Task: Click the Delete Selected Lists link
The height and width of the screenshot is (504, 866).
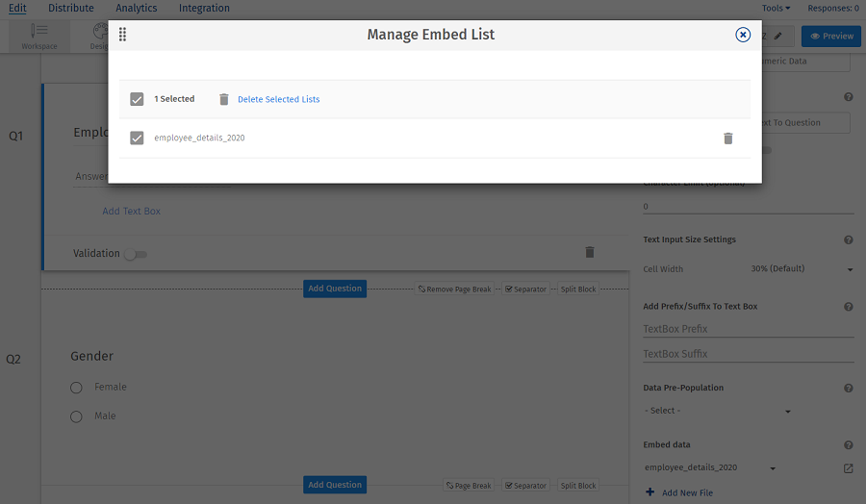Action: [279, 99]
